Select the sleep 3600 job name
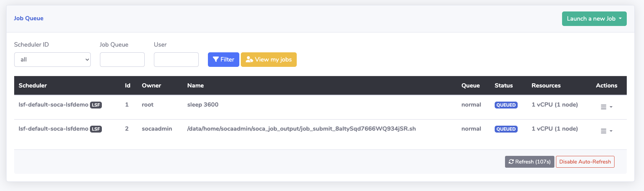Viewport: 644px width, 191px height. (203, 105)
